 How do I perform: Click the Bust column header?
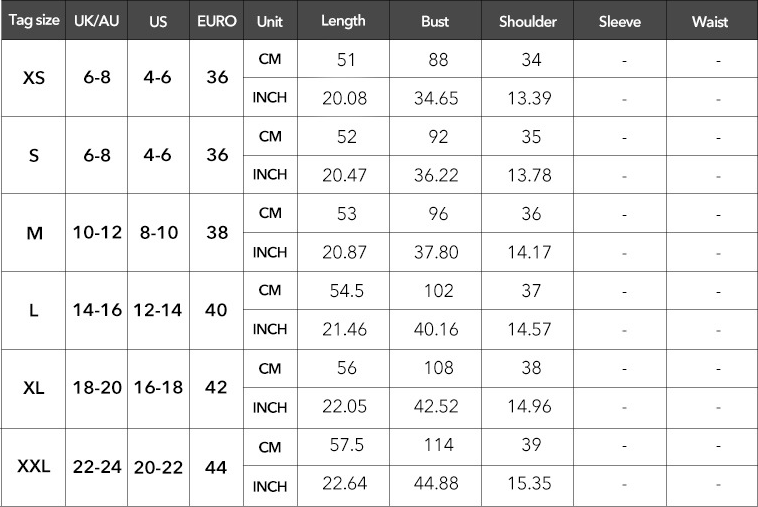pyautogui.click(x=435, y=21)
